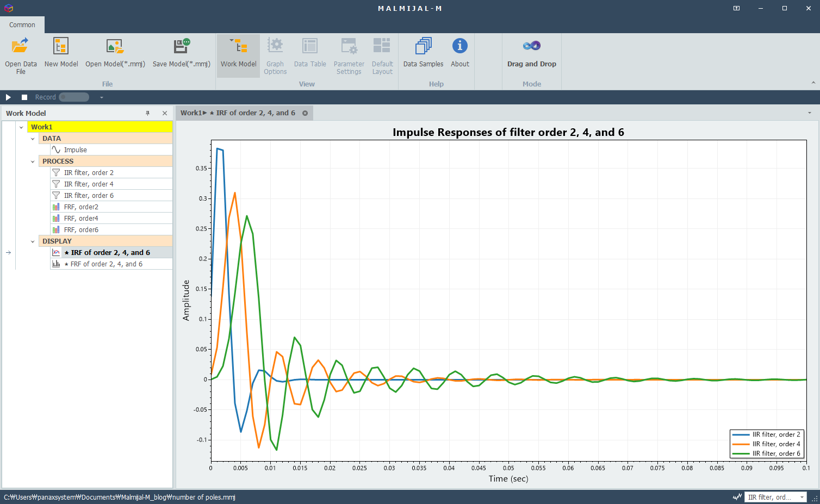Select FRF, order4 process item

(x=111, y=218)
